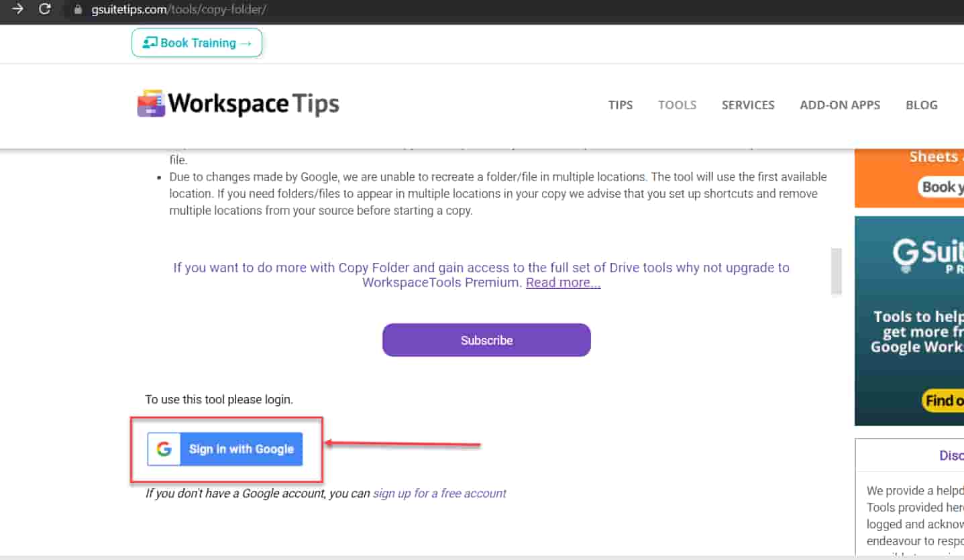Screen dimensions: 964x560
Task: Click the yellow Find out button in ad
Action: (943, 400)
